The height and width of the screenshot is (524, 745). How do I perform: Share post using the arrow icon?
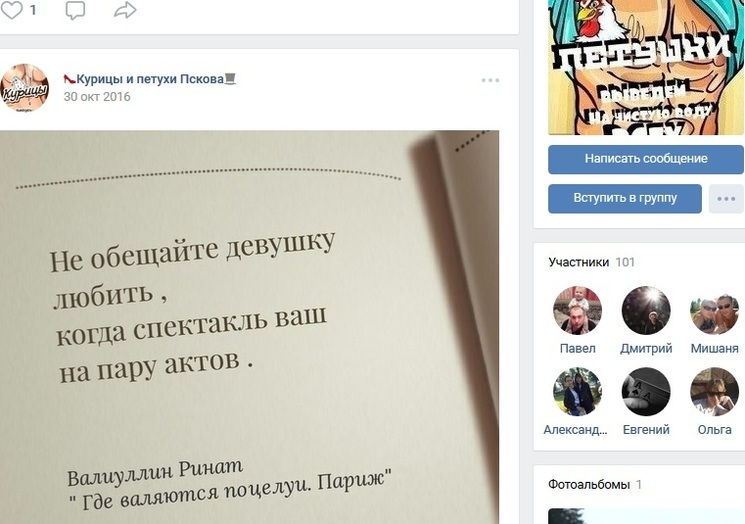[x=125, y=10]
